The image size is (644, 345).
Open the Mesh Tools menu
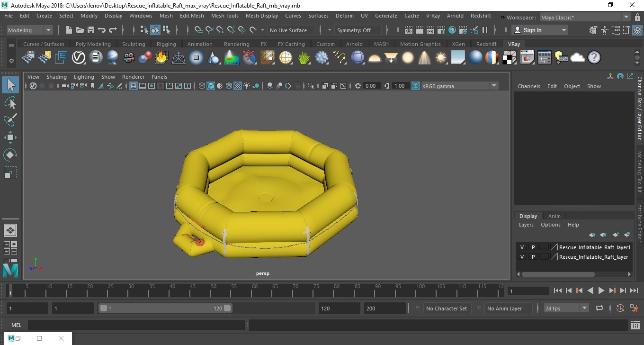(224, 16)
